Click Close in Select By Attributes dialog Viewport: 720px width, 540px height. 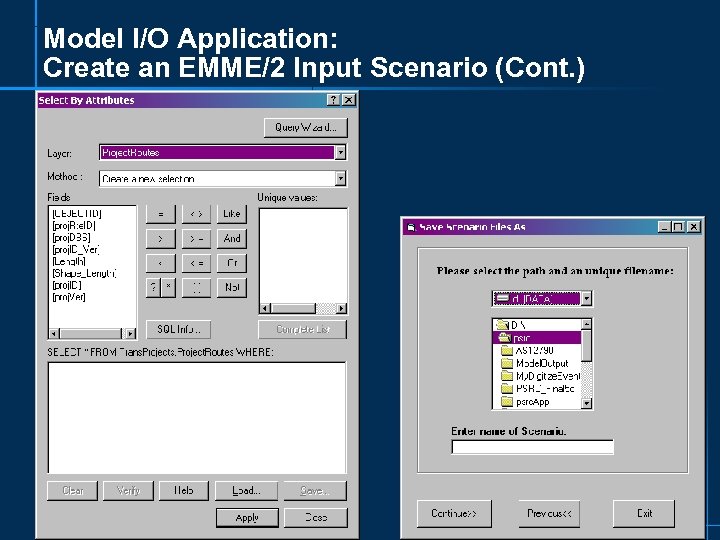tap(316, 518)
